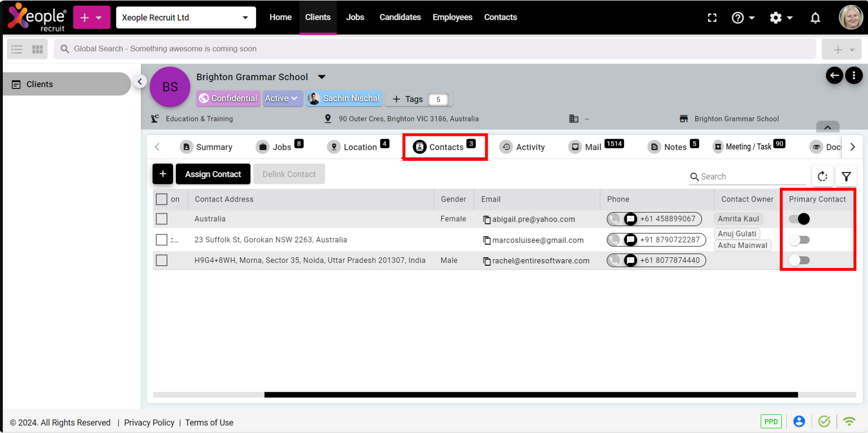Click the green checkmark status icon

click(824, 421)
